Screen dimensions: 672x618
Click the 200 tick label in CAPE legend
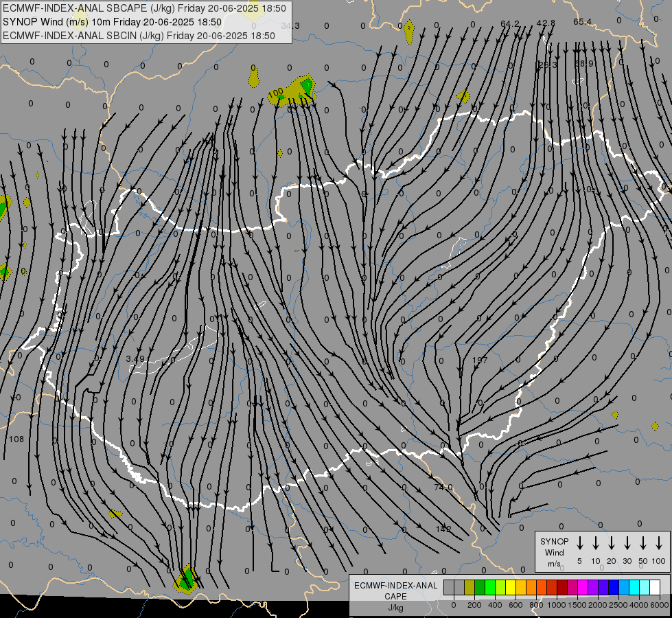coord(474,605)
